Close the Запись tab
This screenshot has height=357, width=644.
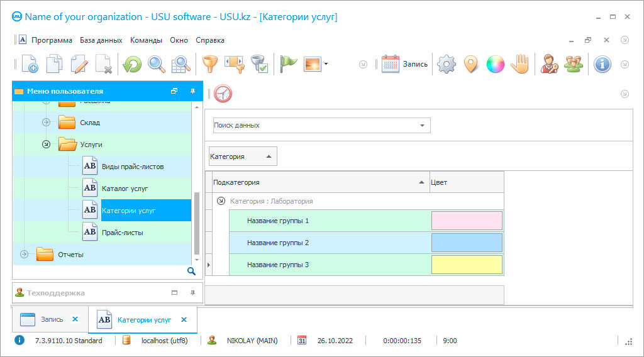coord(75,319)
